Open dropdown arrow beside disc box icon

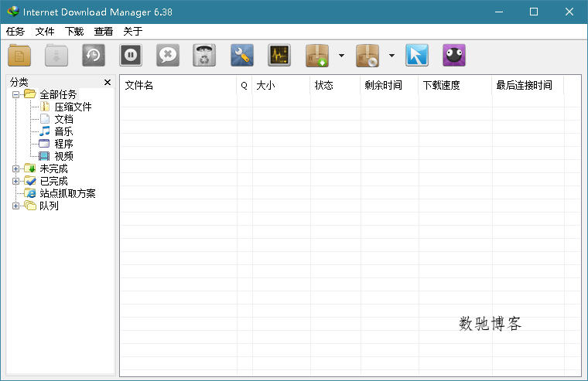391,56
